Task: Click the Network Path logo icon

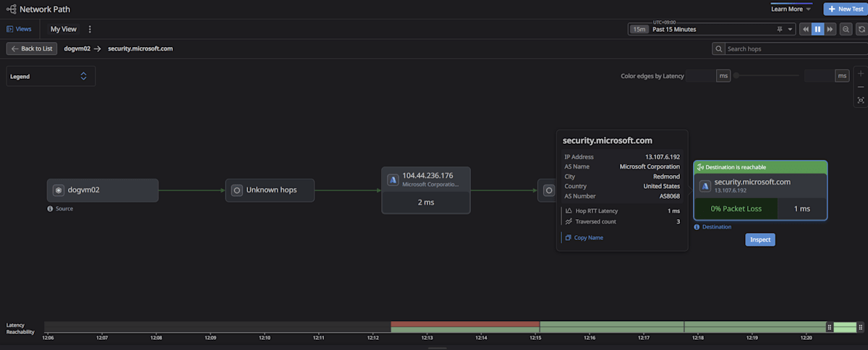Action: tap(10, 9)
